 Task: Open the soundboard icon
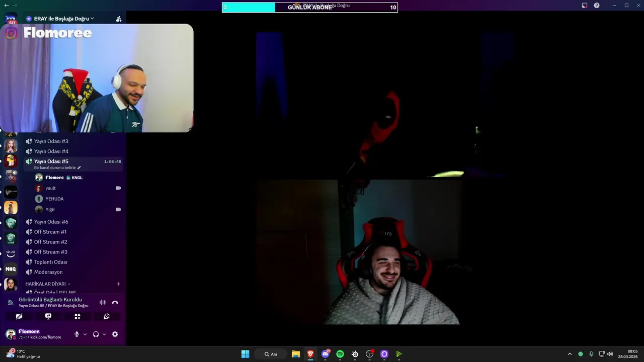click(107, 316)
